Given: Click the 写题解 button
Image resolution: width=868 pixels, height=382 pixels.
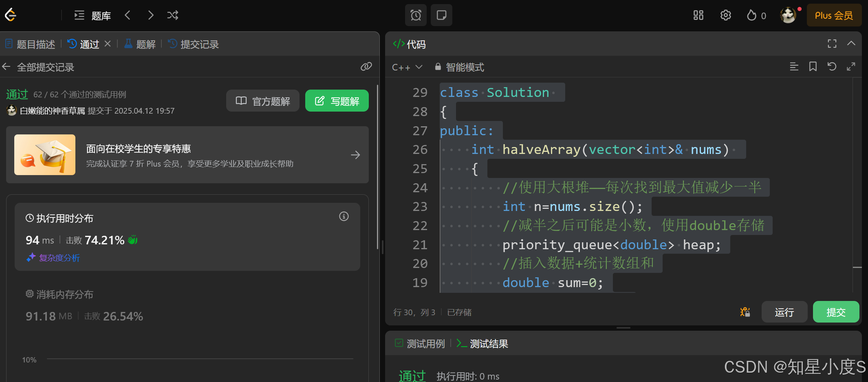Looking at the screenshot, I should point(337,101).
